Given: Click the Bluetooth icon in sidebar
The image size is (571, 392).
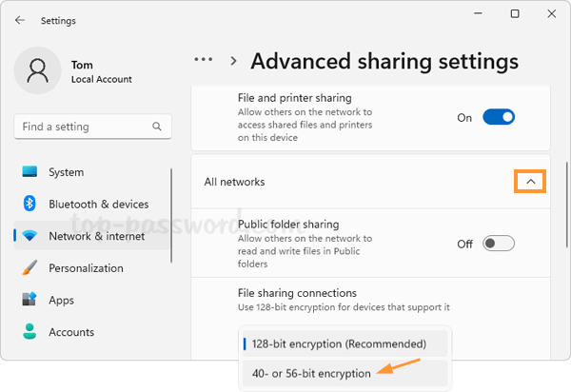Looking at the screenshot, I should [x=30, y=204].
